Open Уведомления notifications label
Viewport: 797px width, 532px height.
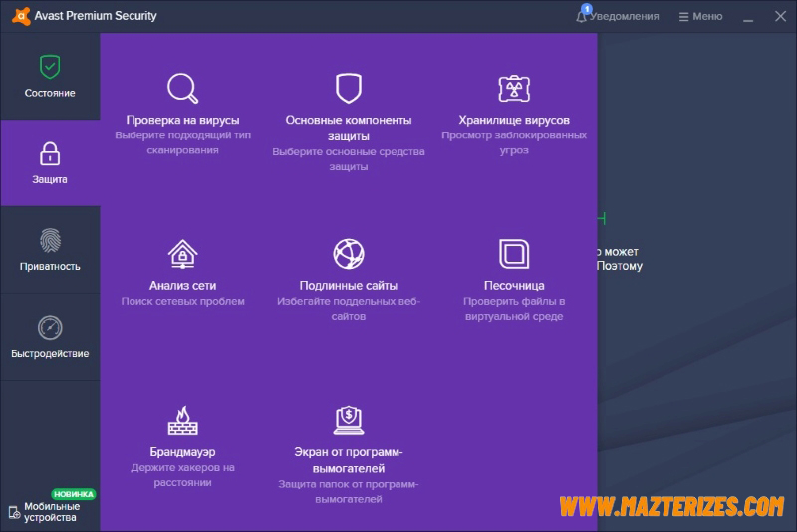point(625,16)
